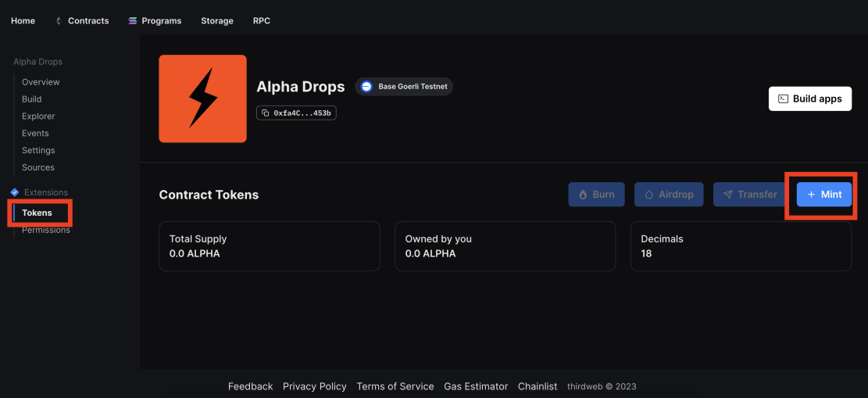Screen dimensions: 868x398
Task: Open Sources in the sidebar
Action: coord(38,167)
